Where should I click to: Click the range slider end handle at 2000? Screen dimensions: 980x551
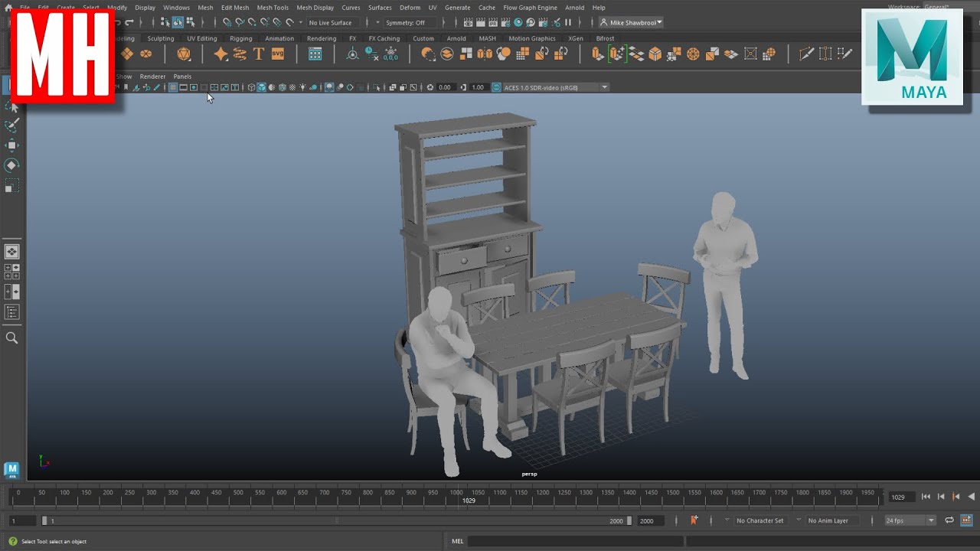pos(629,520)
